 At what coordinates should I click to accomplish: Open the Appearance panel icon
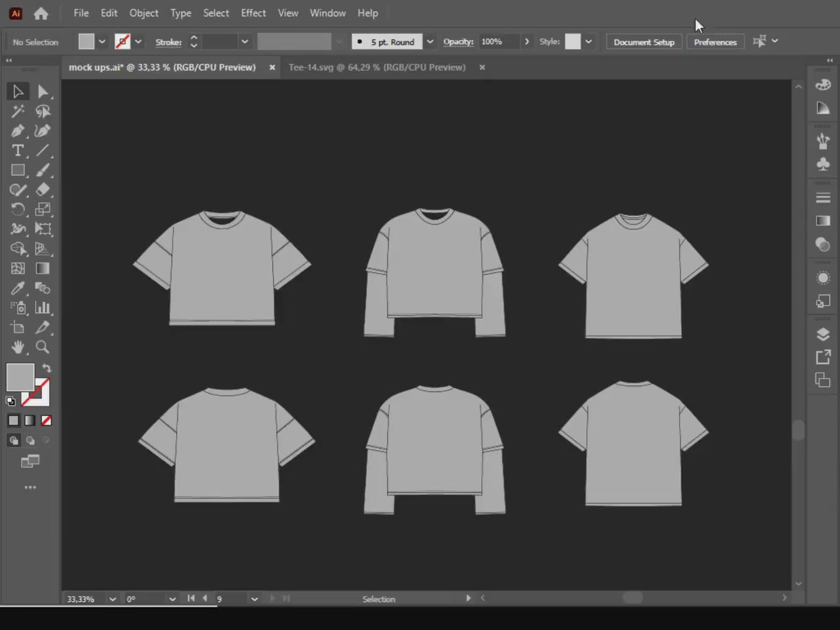click(x=823, y=278)
